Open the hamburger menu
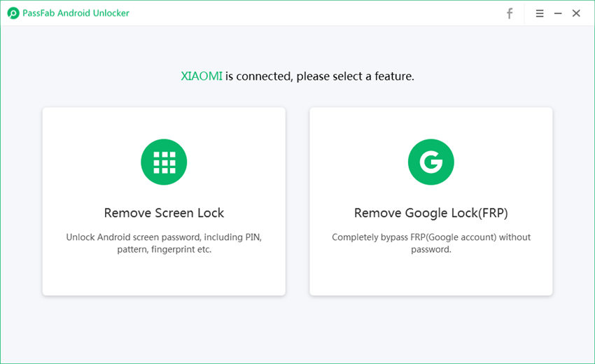The height and width of the screenshot is (364, 595). [540, 13]
